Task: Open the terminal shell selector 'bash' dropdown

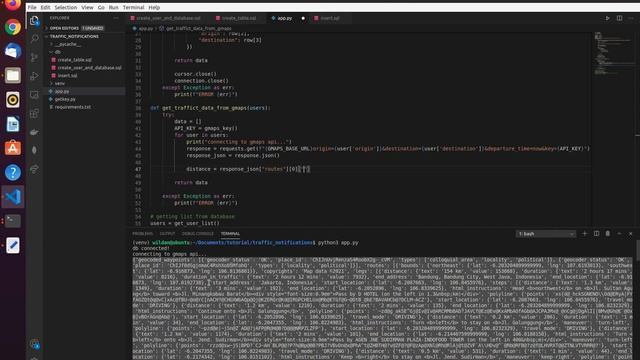Action: pyautogui.click(x=546, y=234)
